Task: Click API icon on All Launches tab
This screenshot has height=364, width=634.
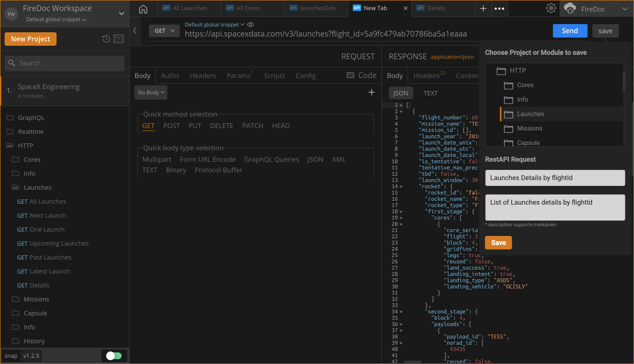Action: pyautogui.click(x=166, y=8)
